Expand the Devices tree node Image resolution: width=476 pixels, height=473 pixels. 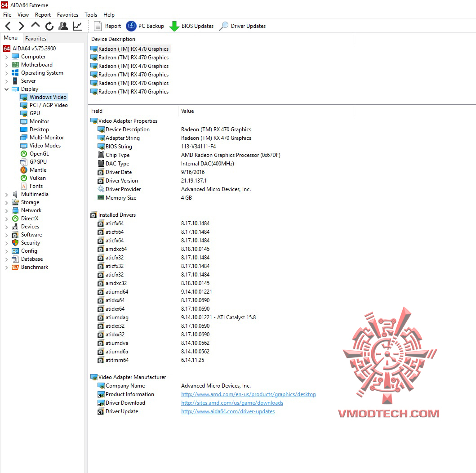pyautogui.click(x=6, y=227)
